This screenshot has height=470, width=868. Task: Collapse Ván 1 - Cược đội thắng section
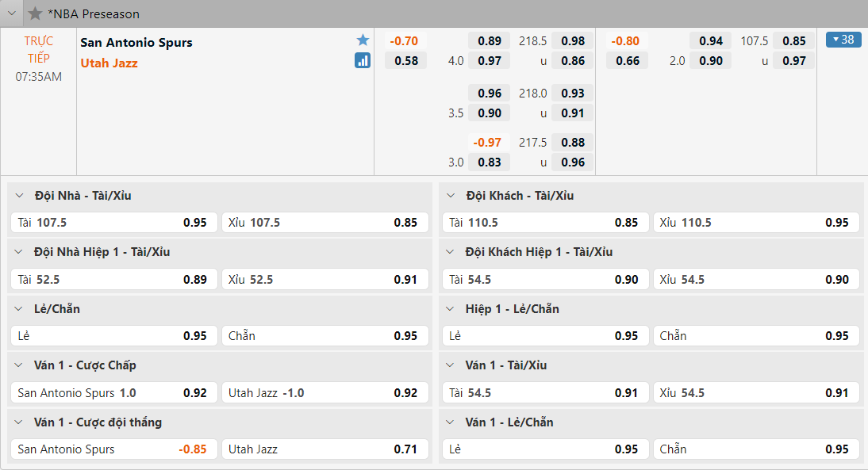[20, 422]
